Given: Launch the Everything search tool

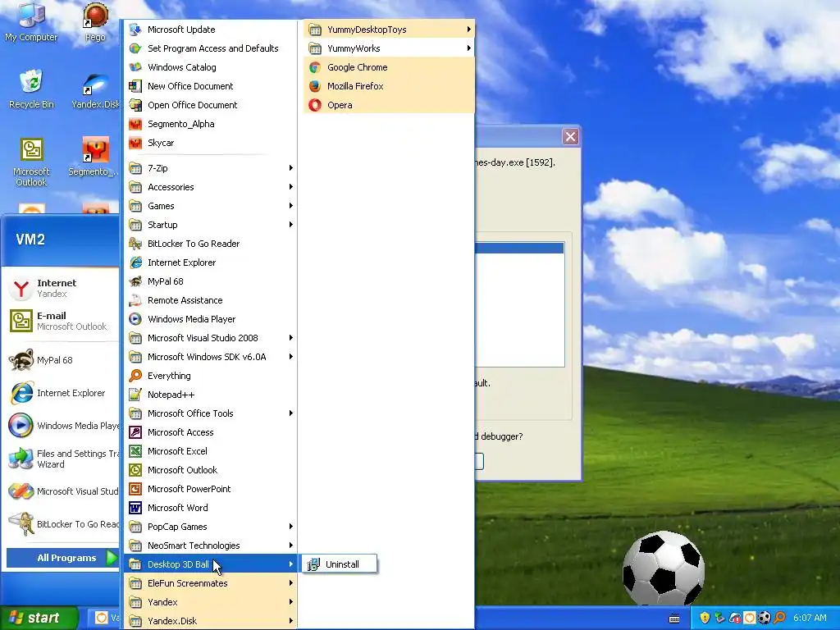Looking at the screenshot, I should (x=211, y=376).
